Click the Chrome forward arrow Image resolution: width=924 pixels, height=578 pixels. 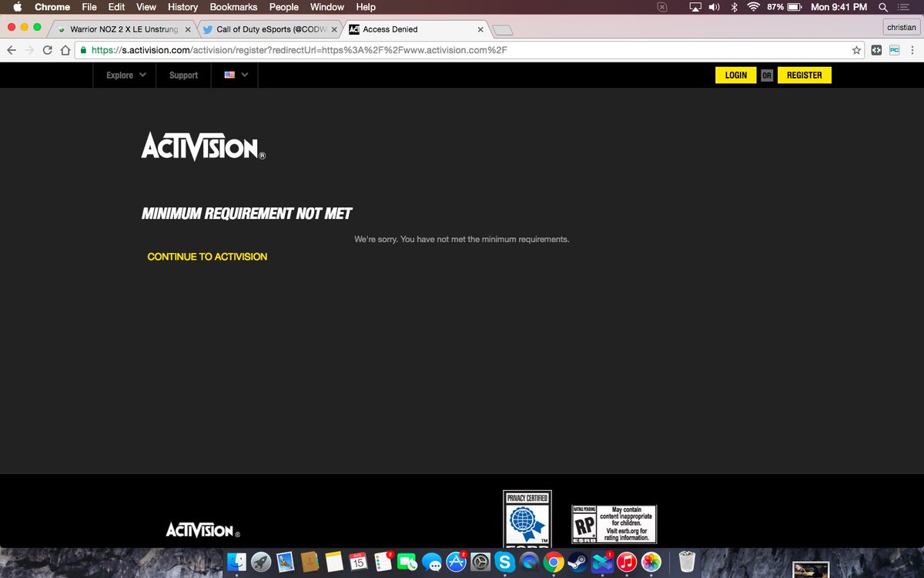(29, 50)
